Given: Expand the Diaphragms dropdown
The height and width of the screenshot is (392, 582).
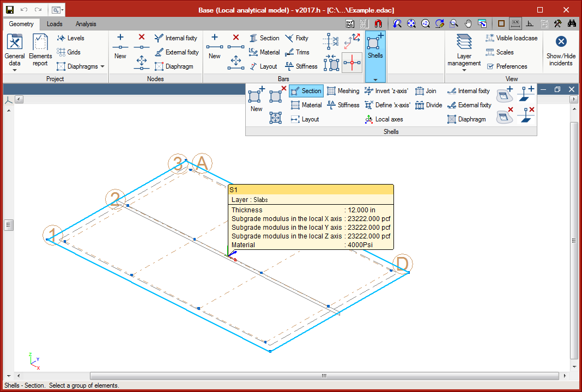Looking at the screenshot, I should click(x=102, y=66).
